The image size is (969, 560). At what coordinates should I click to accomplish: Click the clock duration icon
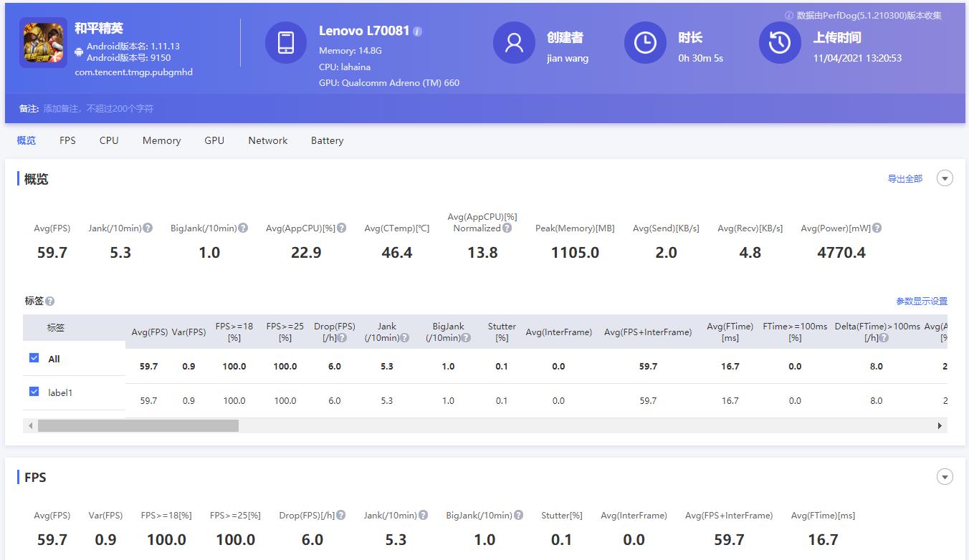pyautogui.click(x=645, y=42)
